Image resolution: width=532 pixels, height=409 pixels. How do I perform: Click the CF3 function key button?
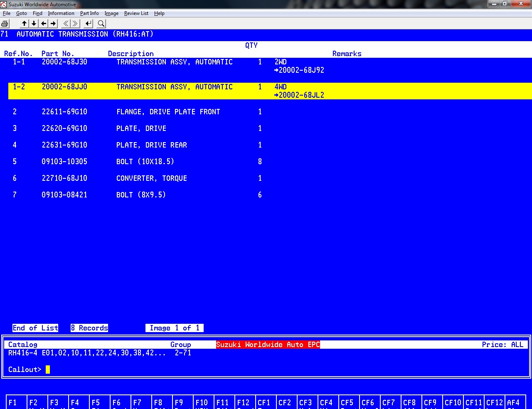[x=308, y=402]
